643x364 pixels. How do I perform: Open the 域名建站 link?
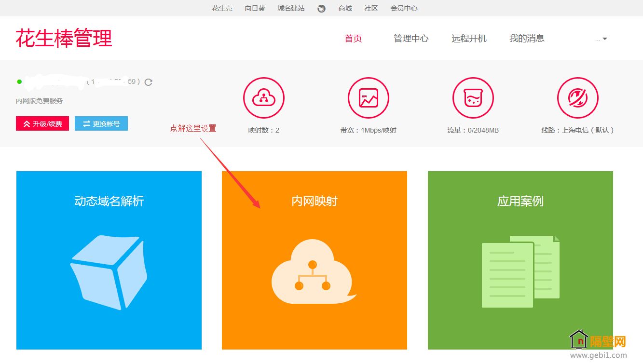291,8
